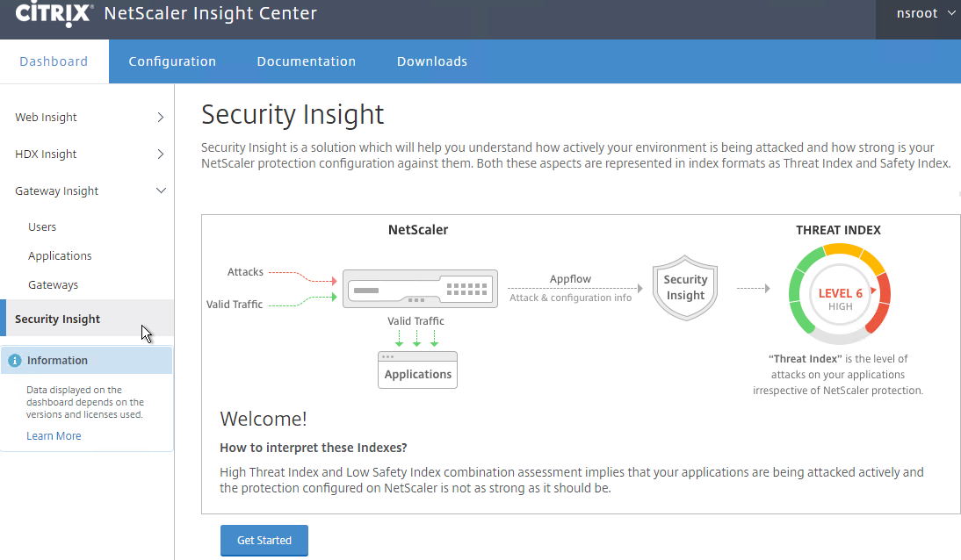Click the green Valid Traffic down arrows
Viewport: 961px width, 560px height.
pyautogui.click(x=416, y=338)
